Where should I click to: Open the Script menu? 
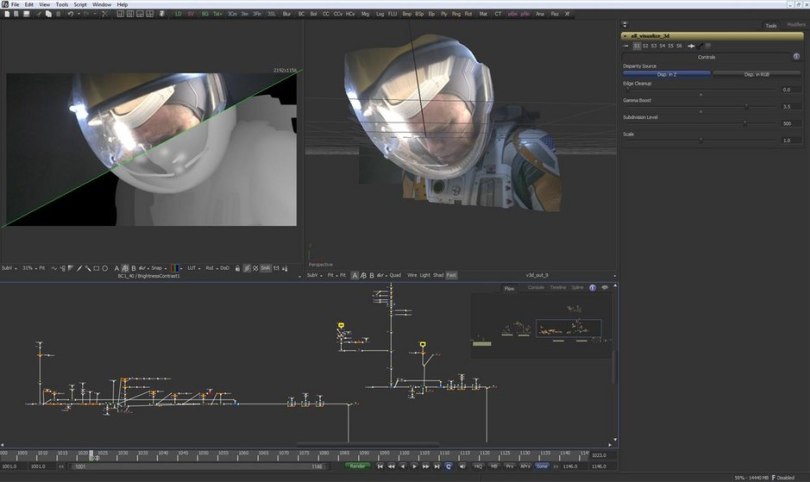(80, 4)
